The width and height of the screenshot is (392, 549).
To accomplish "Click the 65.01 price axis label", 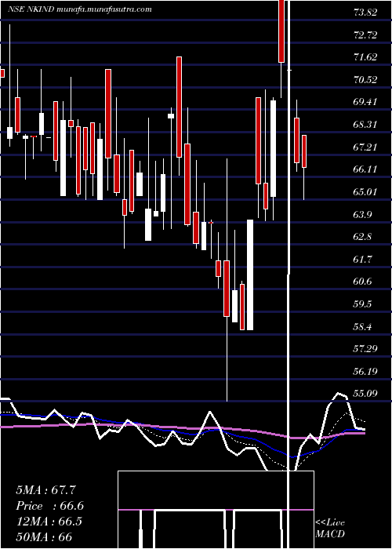I will (x=365, y=192).
